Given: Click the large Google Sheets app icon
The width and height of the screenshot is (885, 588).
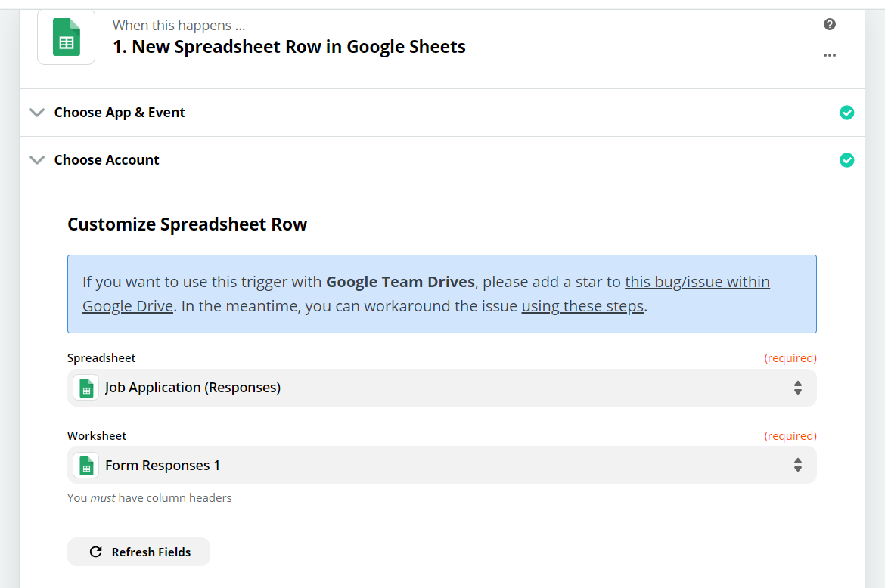Looking at the screenshot, I should [66, 37].
